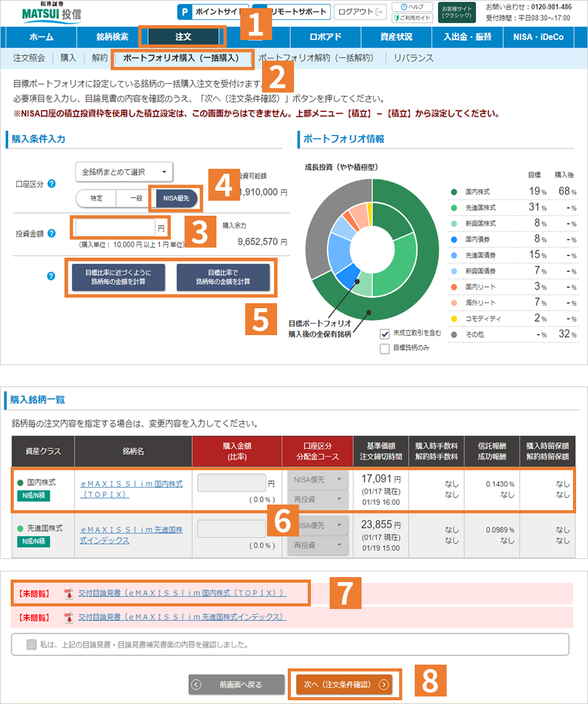The height and width of the screenshot is (704, 588).
Task: Enable 目標銘柄のみ checkbox
Action: click(x=385, y=348)
